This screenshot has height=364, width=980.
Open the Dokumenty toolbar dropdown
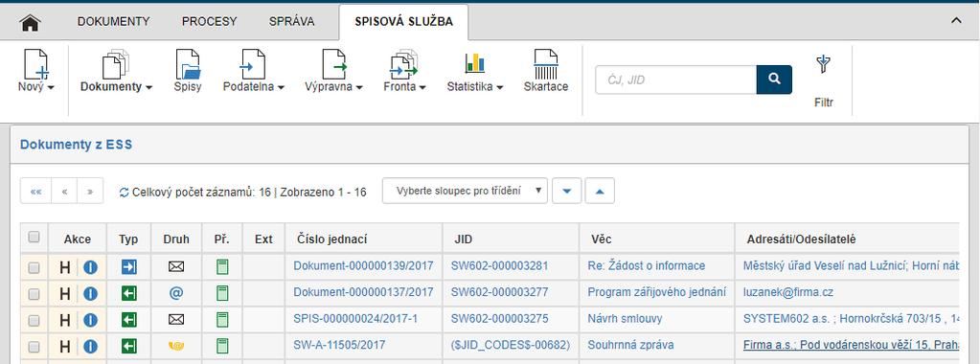point(116,71)
